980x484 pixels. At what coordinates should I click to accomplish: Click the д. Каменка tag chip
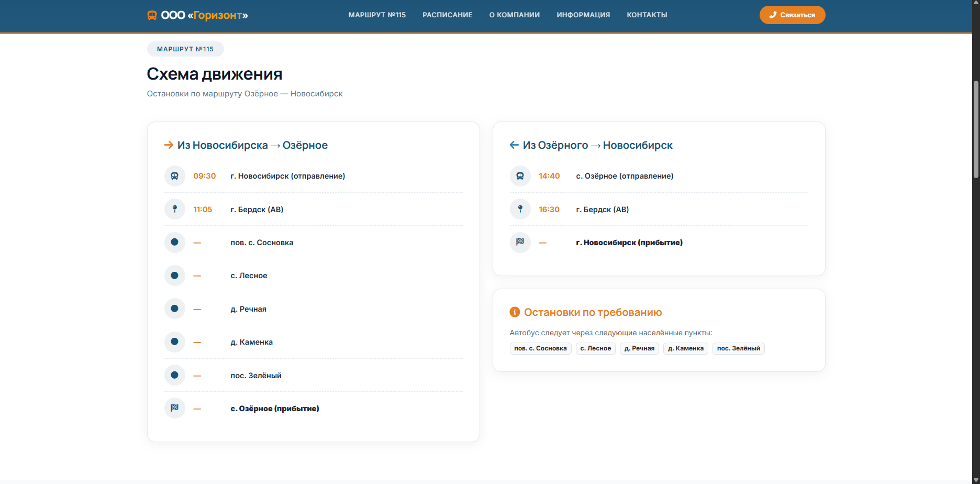[686, 348]
